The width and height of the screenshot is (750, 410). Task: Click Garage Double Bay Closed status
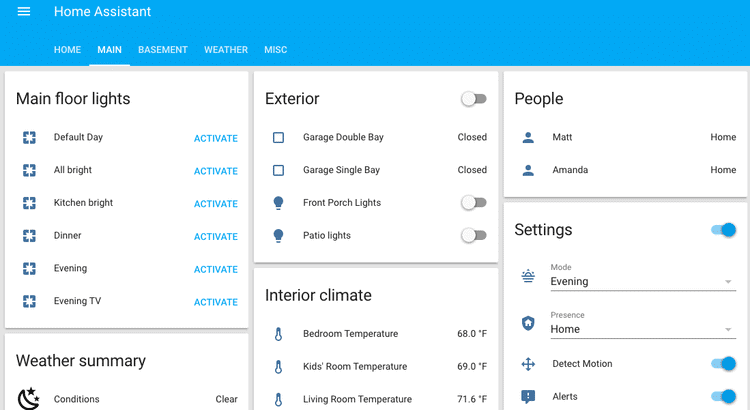[472, 137]
